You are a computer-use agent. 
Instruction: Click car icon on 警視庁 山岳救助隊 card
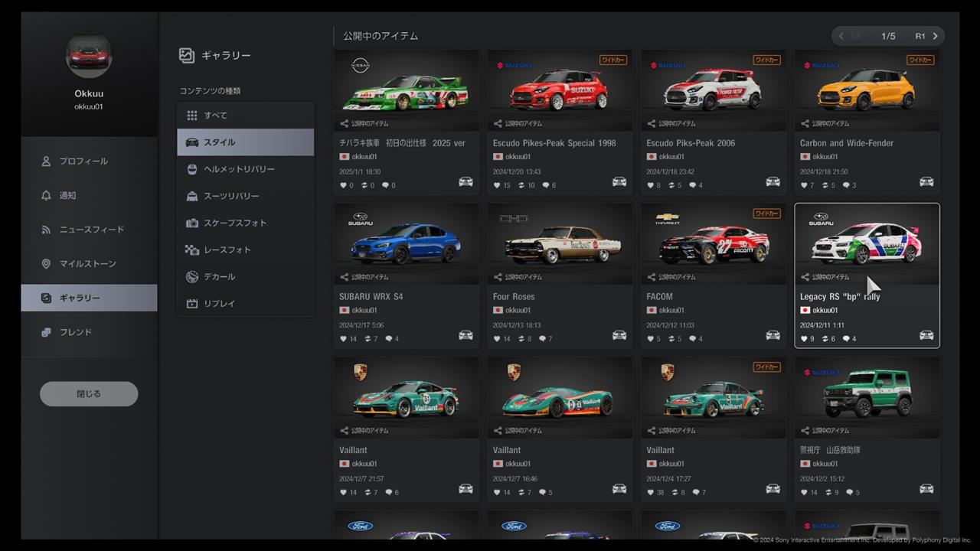pyautogui.click(x=926, y=489)
